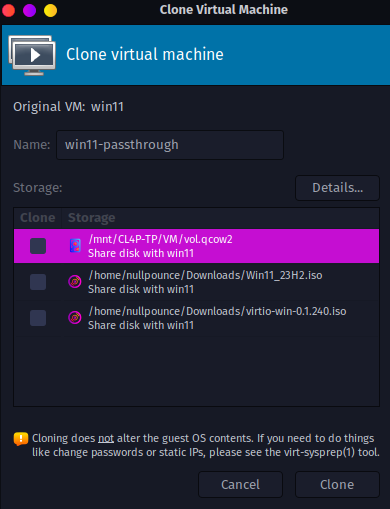Click the virtio-win-0.1.240.iso disc icon
Viewport: 390px width, 509px height.
tap(75, 318)
